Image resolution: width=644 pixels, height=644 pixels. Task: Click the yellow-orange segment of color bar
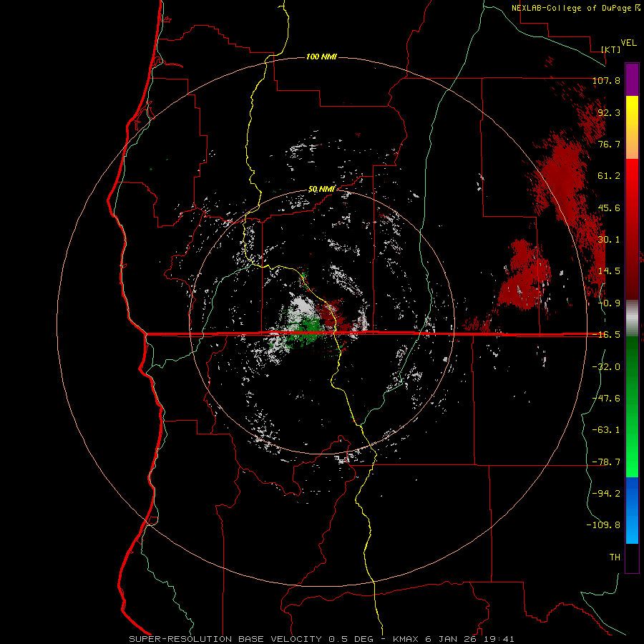point(632,127)
